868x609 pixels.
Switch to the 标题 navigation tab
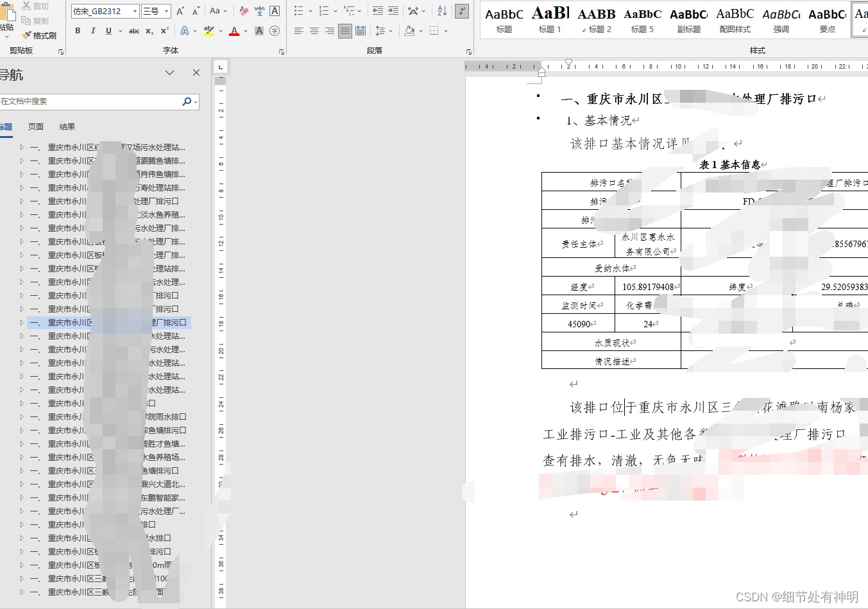coord(6,126)
